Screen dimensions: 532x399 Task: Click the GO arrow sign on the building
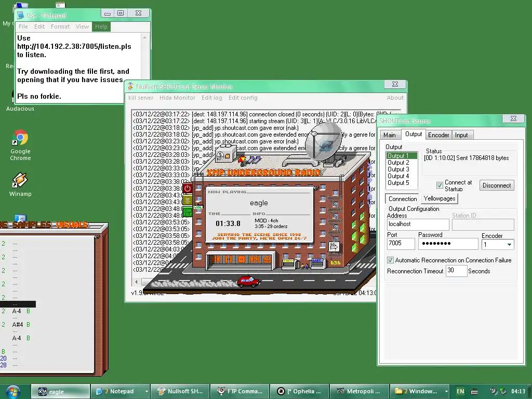pyautogui.click(x=334, y=246)
